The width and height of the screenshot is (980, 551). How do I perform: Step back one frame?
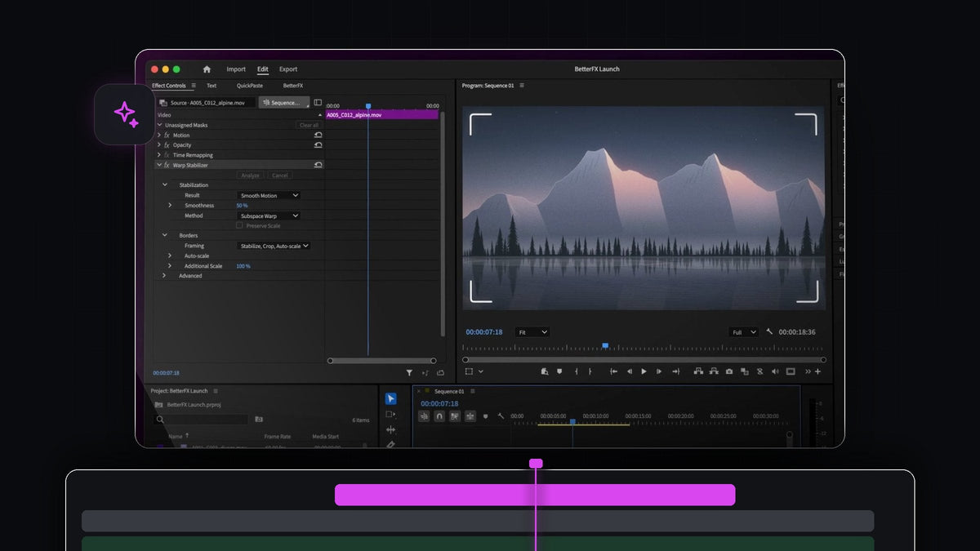pyautogui.click(x=630, y=371)
